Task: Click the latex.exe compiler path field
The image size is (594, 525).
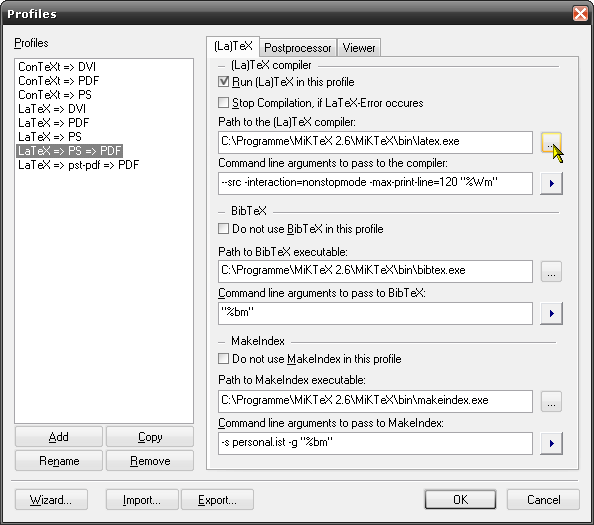Action: click(x=375, y=142)
